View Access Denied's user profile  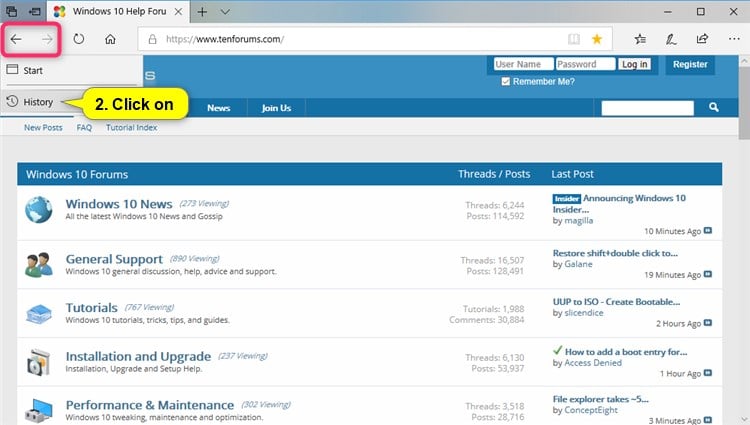click(x=593, y=363)
